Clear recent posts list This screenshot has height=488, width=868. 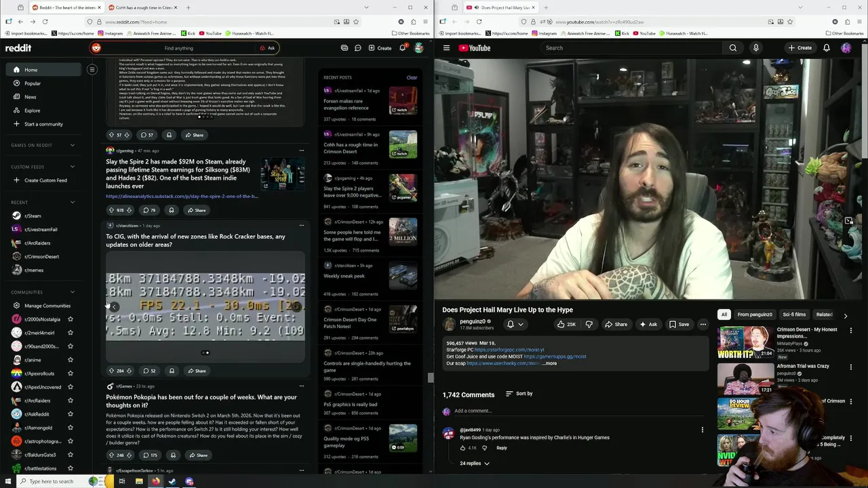point(412,77)
